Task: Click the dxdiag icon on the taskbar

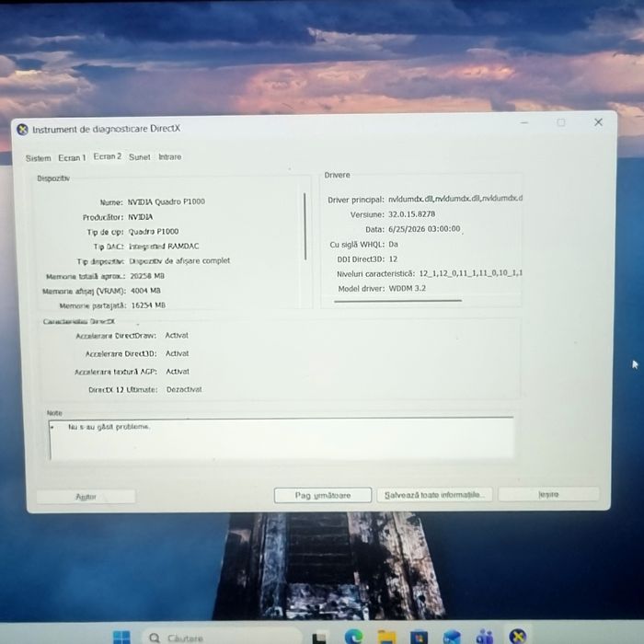Action: [x=517, y=637]
